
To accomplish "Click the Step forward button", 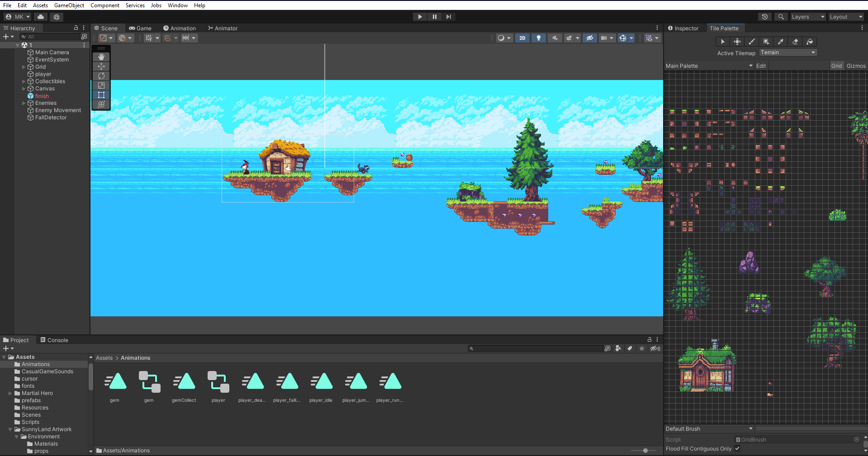I will (x=448, y=17).
